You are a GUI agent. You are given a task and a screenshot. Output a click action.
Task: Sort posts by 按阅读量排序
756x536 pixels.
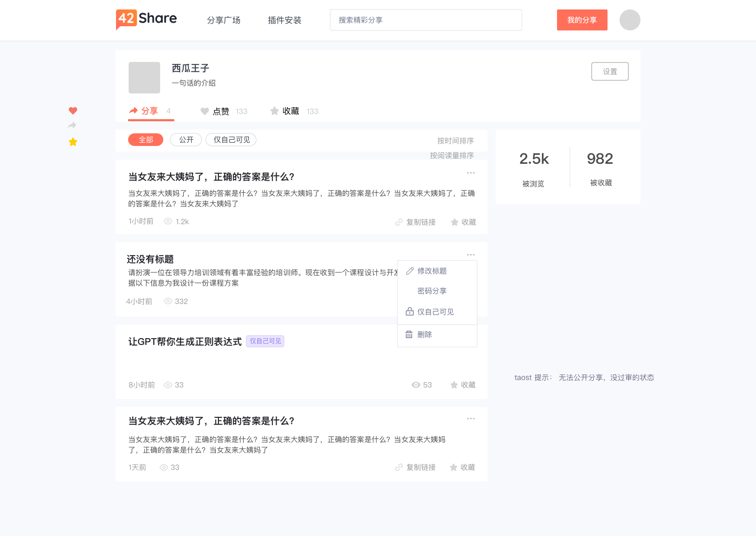click(452, 155)
